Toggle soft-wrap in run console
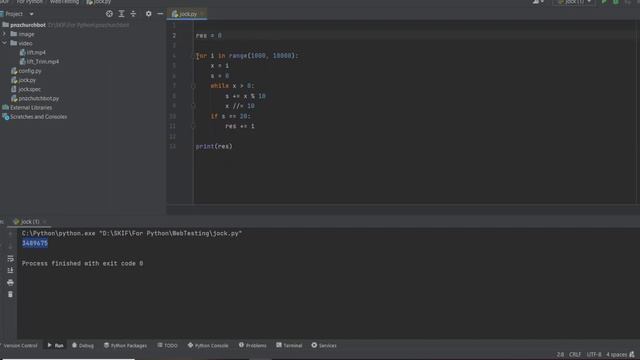The height and width of the screenshot is (360, 640). [10, 258]
